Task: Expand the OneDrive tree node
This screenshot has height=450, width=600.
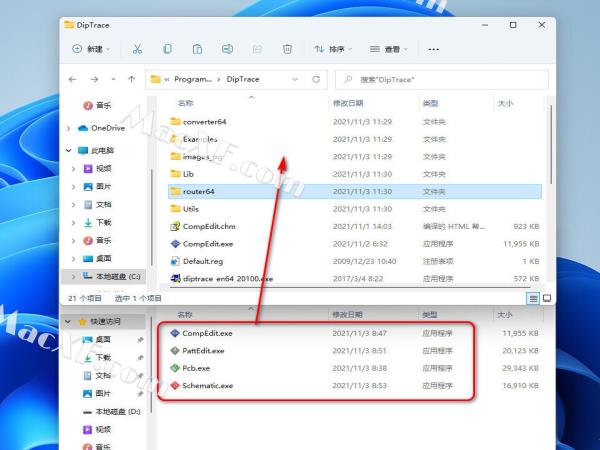Action: [69, 128]
